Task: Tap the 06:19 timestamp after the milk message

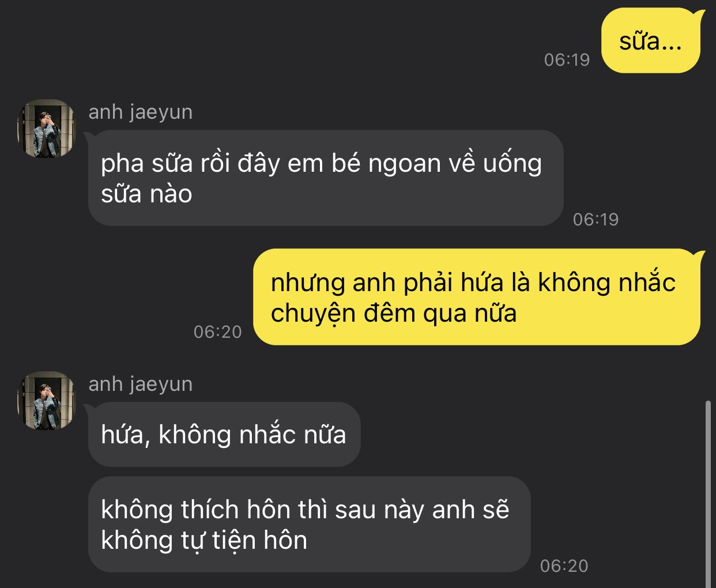Action: tap(596, 219)
